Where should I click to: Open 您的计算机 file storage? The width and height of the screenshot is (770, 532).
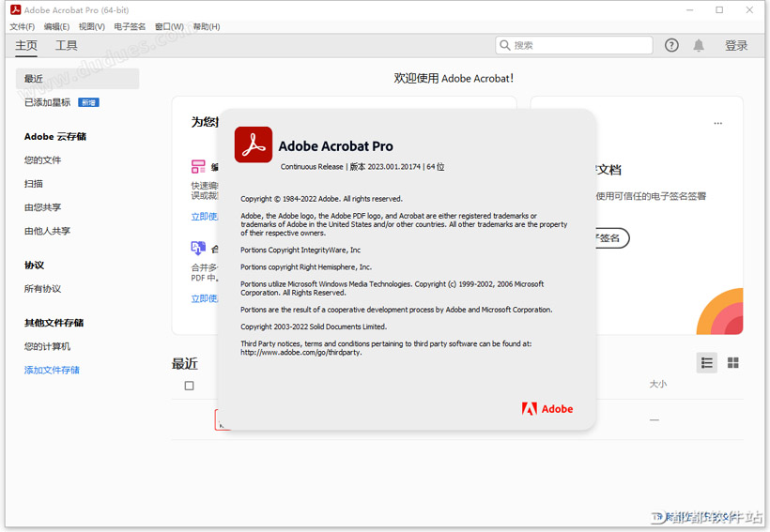tap(47, 346)
